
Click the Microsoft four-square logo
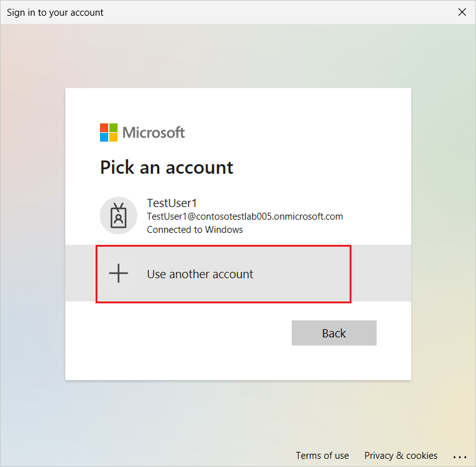(x=109, y=132)
